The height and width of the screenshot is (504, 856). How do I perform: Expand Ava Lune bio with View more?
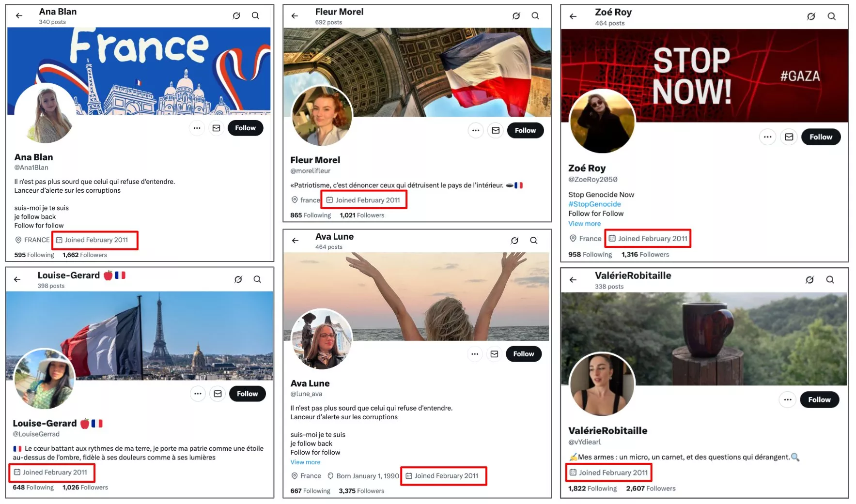pyautogui.click(x=305, y=462)
